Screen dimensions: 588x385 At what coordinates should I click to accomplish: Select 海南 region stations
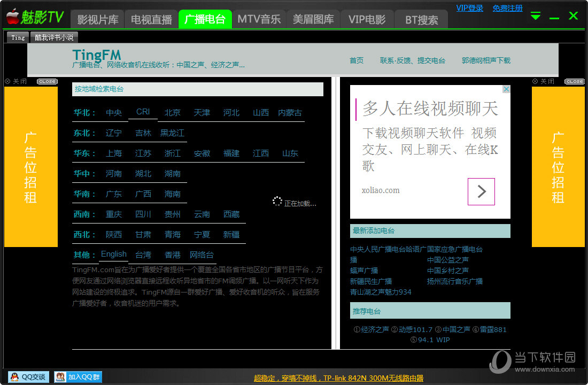point(173,194)
